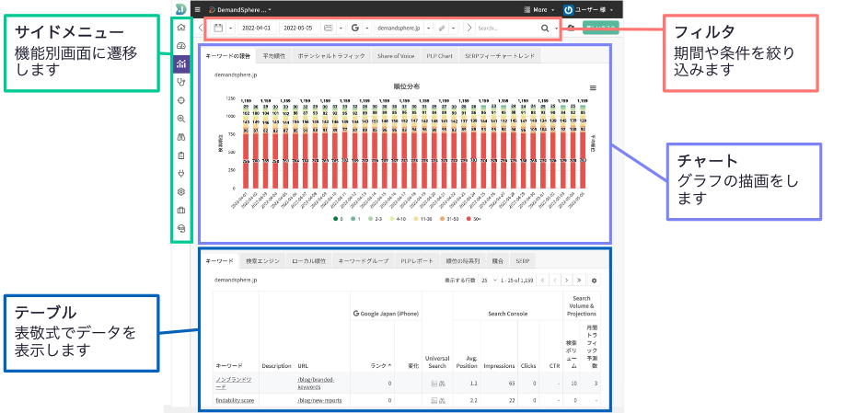
Task: Open the PLPレポート table tab
Action: [417, 261]
